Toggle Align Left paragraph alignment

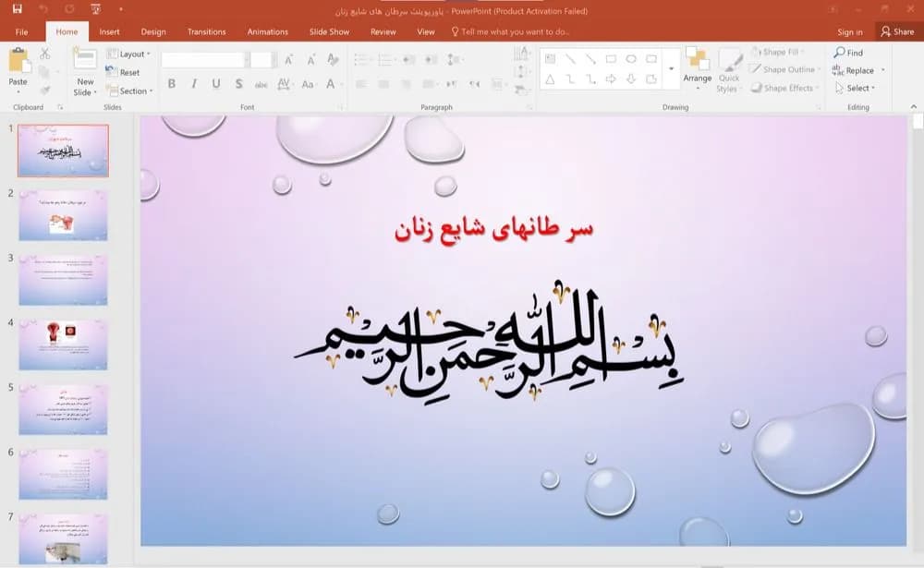pyautogui.click(x=360, y=84)
